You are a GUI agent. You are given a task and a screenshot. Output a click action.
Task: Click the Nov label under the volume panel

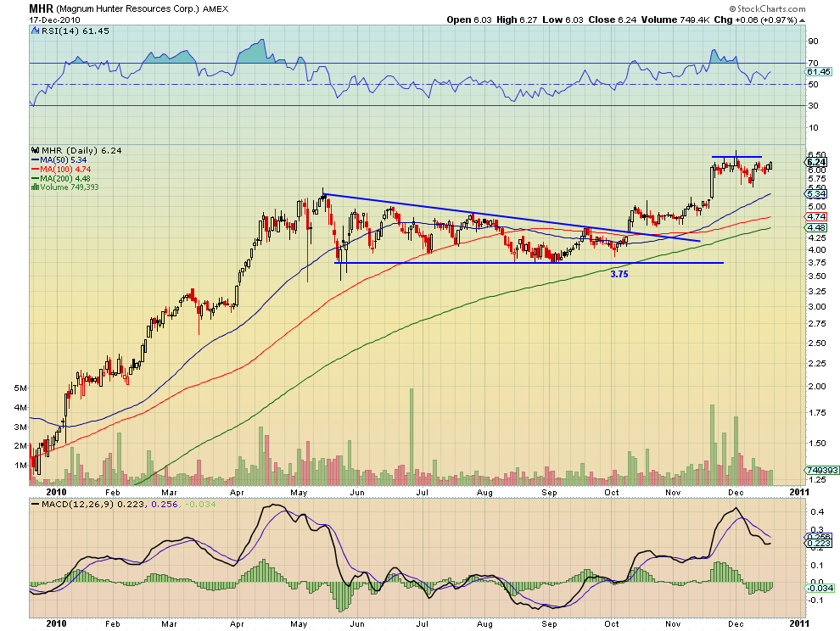[x=674, y=492]
